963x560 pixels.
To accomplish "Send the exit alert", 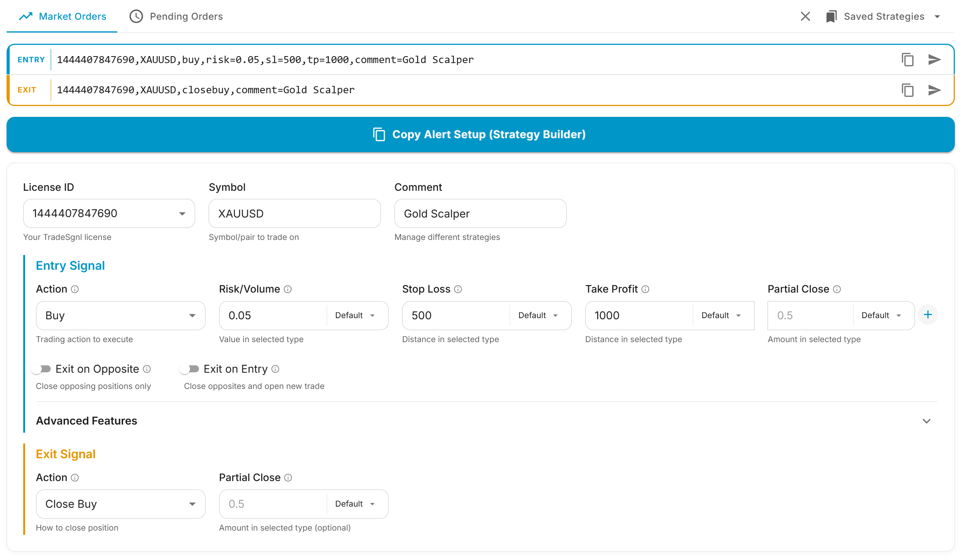I will (935, 90).
